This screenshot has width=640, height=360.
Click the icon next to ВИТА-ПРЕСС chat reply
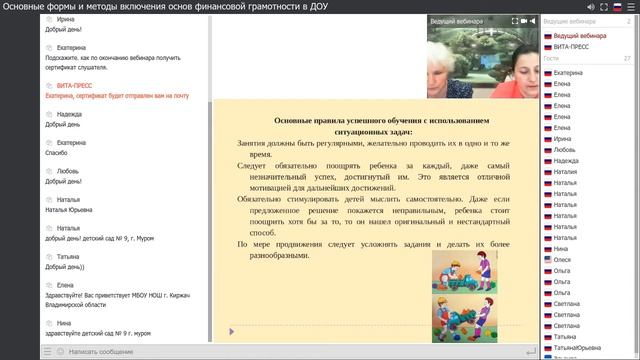point(49,86)
